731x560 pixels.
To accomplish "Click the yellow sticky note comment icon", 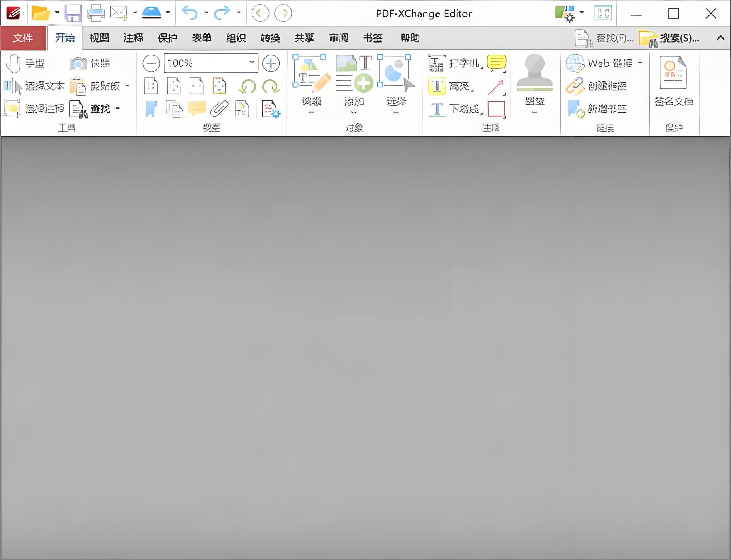I will point(496,62).
